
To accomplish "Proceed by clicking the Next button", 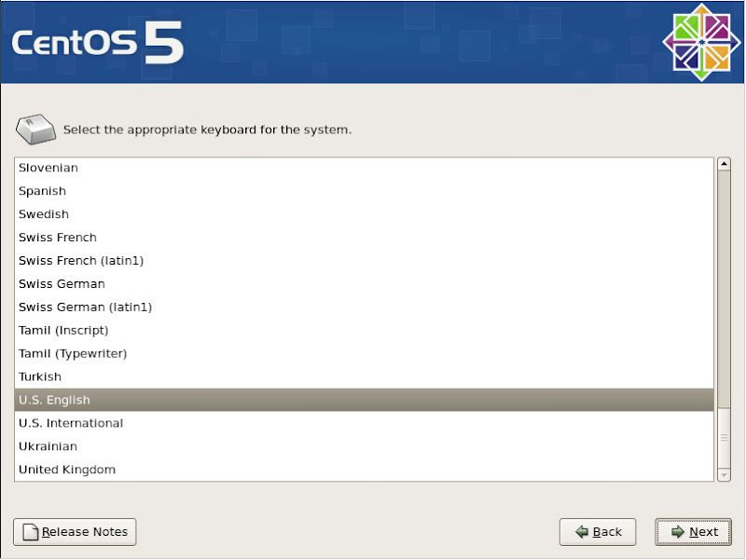I will tap(693, 532).
